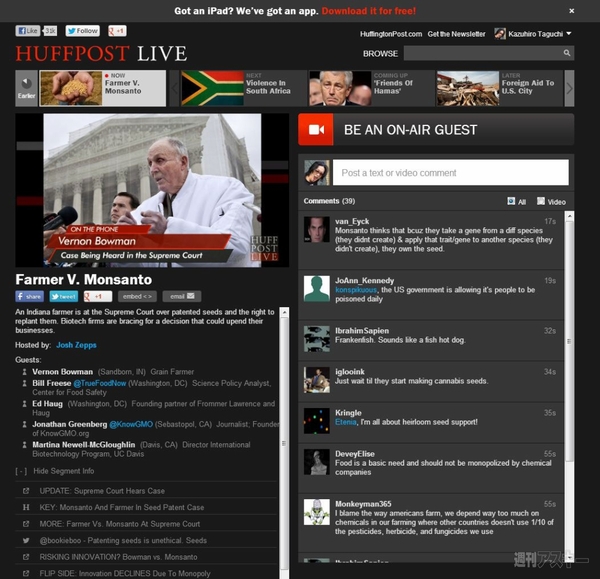This screenshot has height=579, width=600.
Task: Click the left arrow of segment carousel
Action: (174, 88)
